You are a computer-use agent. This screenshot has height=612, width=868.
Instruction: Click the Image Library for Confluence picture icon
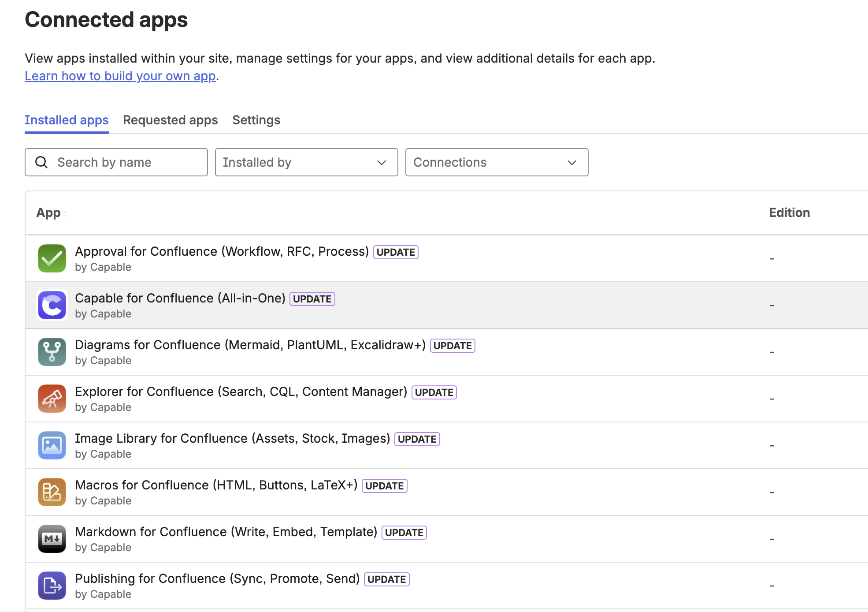[x=52, y=445]
